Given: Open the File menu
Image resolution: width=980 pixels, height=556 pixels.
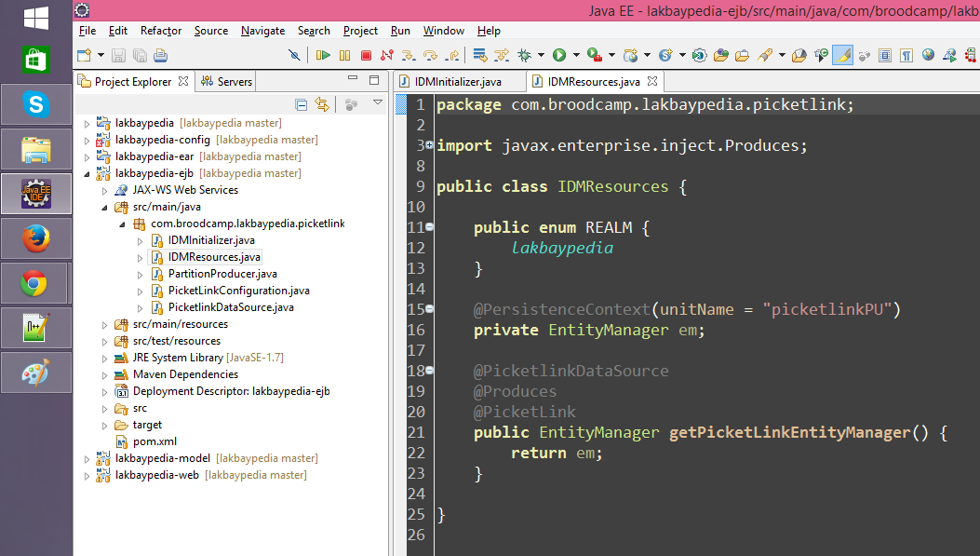Looking at the screenshot, I should point(87,31).
